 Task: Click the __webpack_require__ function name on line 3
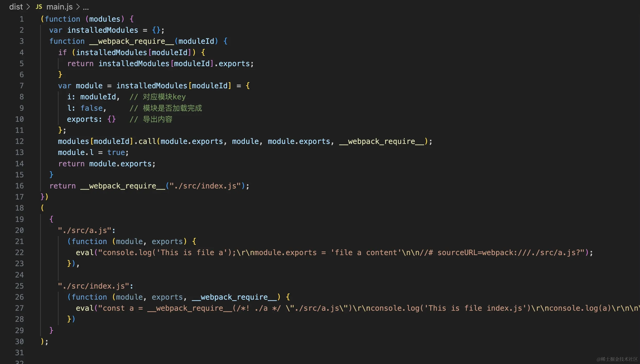coord(131,41)
